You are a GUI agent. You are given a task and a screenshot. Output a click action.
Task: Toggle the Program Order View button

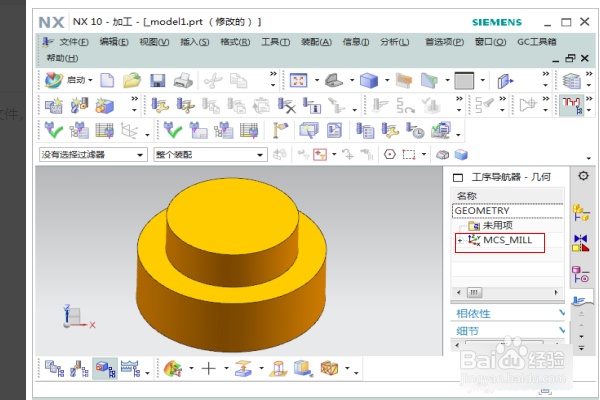coord(54,369)
